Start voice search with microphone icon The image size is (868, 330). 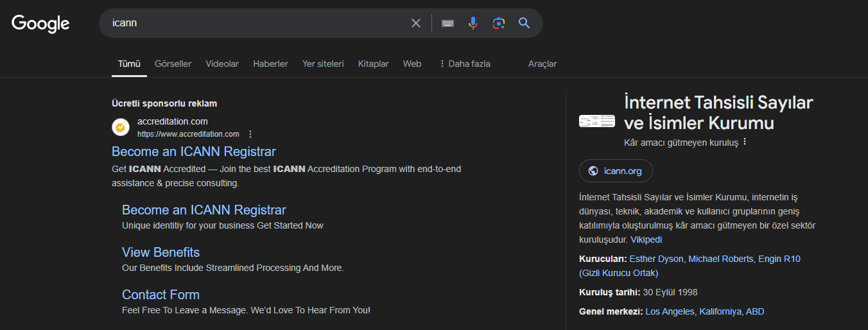(473, 23)
